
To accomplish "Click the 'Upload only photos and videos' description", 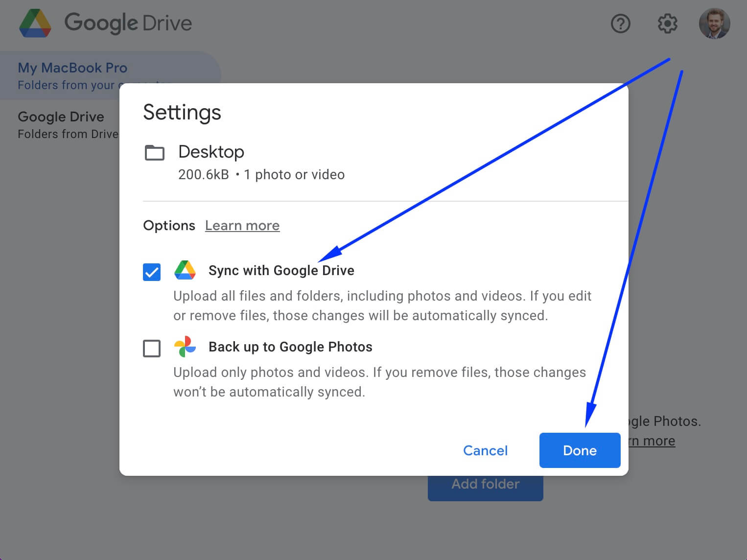I will (x=379, y=382).
